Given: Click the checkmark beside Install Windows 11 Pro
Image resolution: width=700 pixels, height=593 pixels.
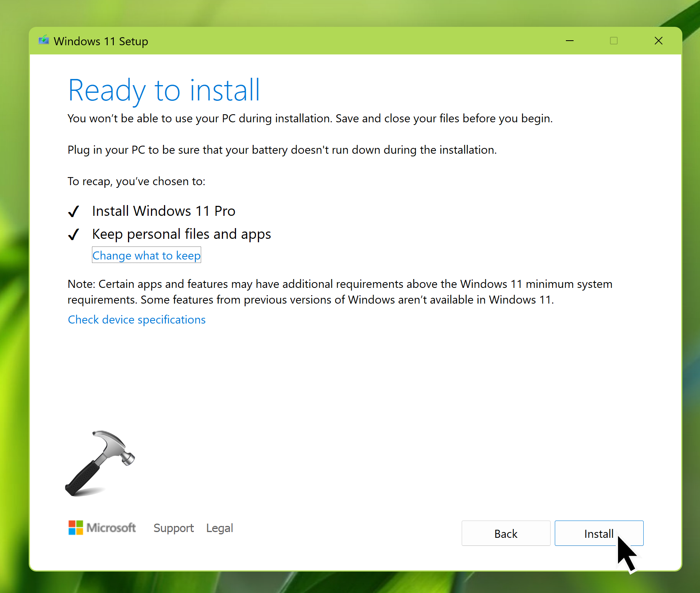Looking at the screenshot, I should (x=74, y=211).
